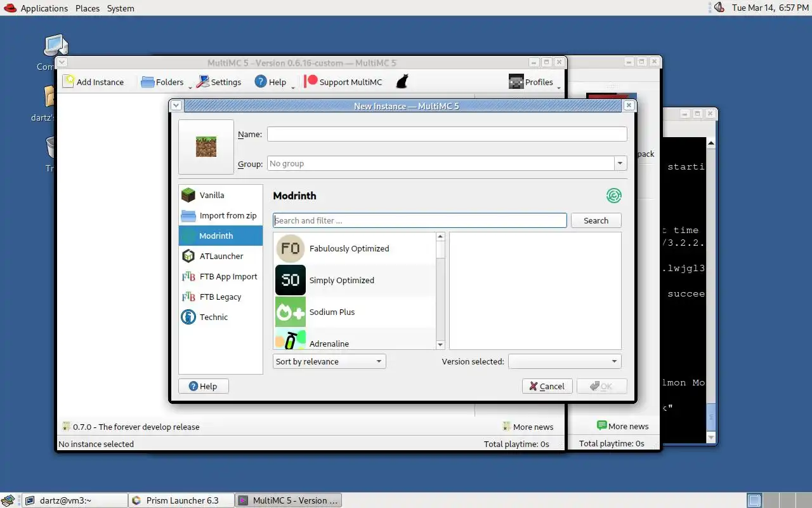812x508 pixels.
Task: Open the Applications menu
Action: click(x=44, y=8)
